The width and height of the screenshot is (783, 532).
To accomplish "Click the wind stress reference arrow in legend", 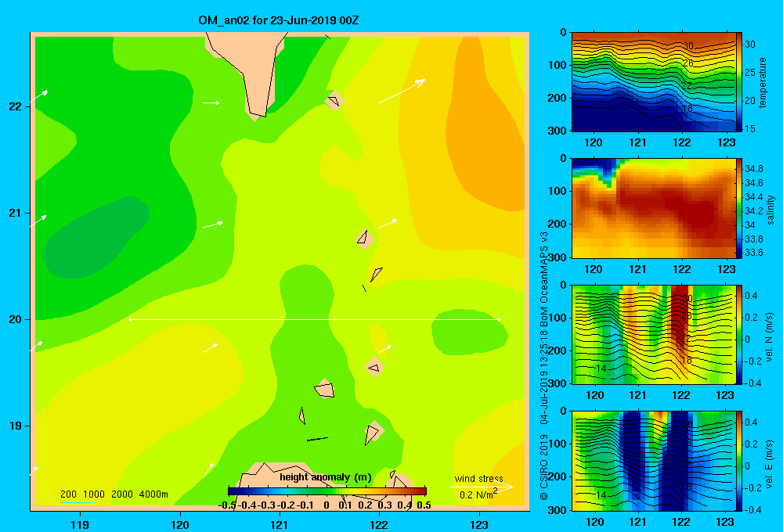I will click(x=482, y=487).
